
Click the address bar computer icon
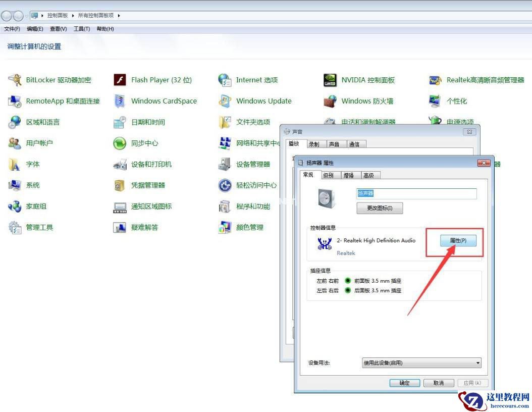(x=34, y=16)
